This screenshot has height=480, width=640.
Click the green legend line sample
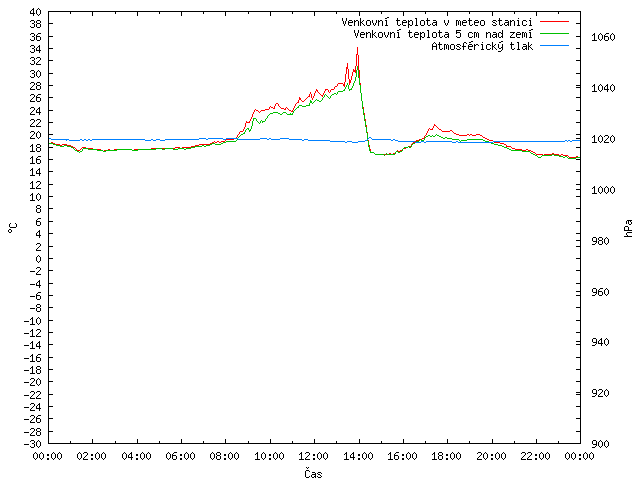tap(554, 34)
